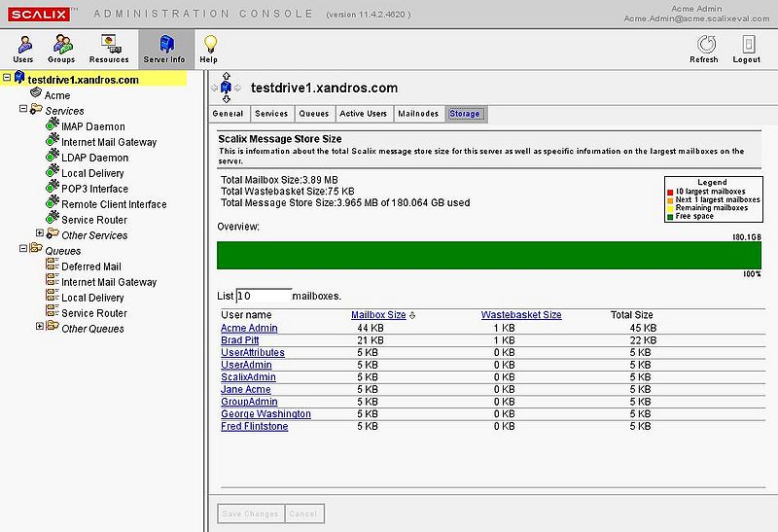Screen dimensions: 778x532
Task: Select Deferred Mail queue in tree
Action: tap(90, 266)
